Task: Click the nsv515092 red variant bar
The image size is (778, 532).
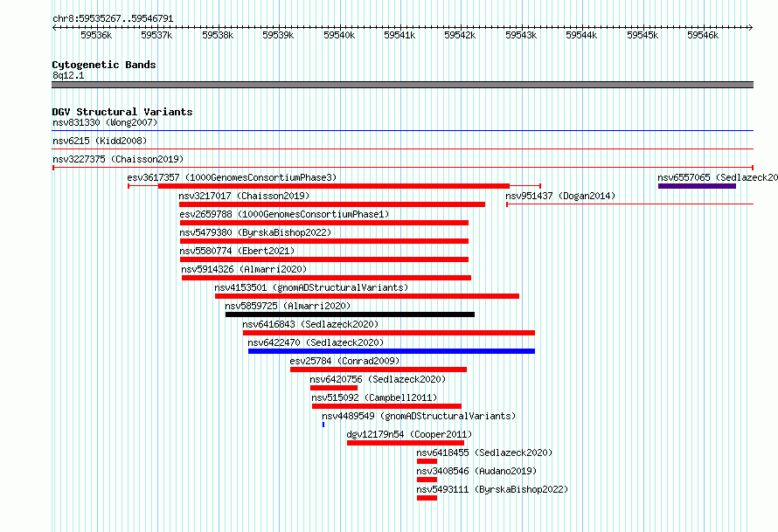Action: tap(386, 406)
